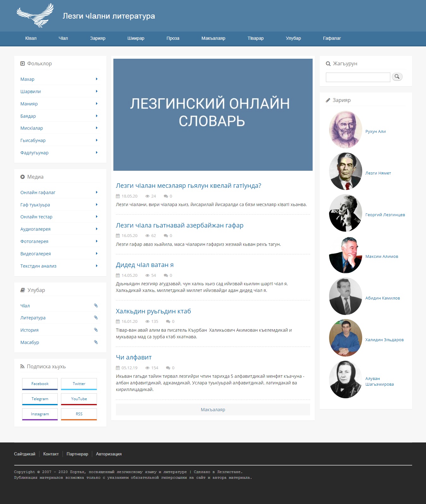Open Рухун Али portrait thumbnail
426x504 pixels.
click(345, 130)
